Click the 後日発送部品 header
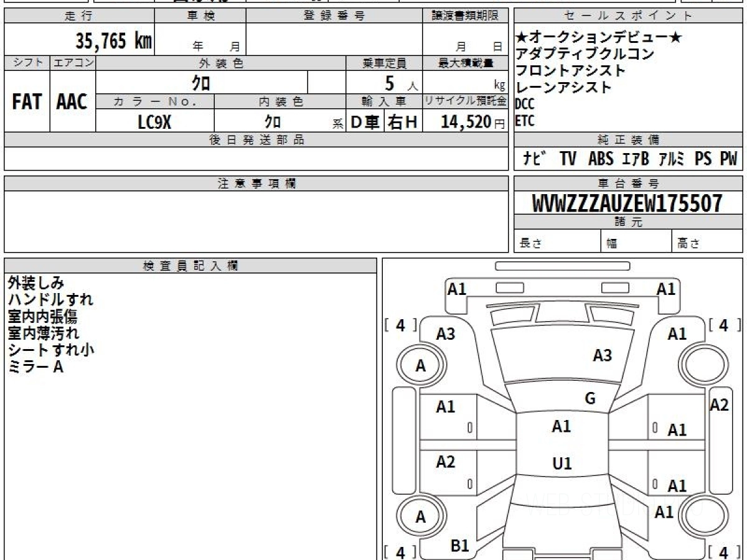This screenshot has height=560, width=747. pyautogui.click(x=256, y=140)
